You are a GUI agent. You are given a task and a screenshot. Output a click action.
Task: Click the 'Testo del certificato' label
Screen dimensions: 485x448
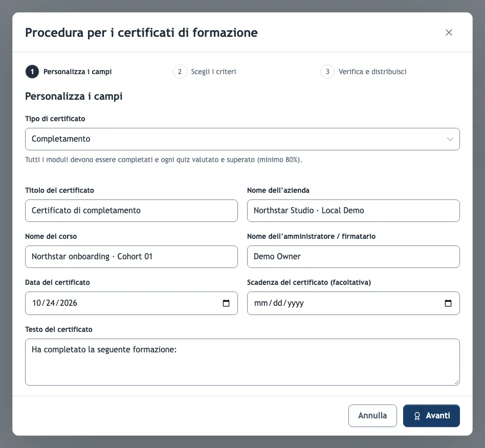point(59,329)
